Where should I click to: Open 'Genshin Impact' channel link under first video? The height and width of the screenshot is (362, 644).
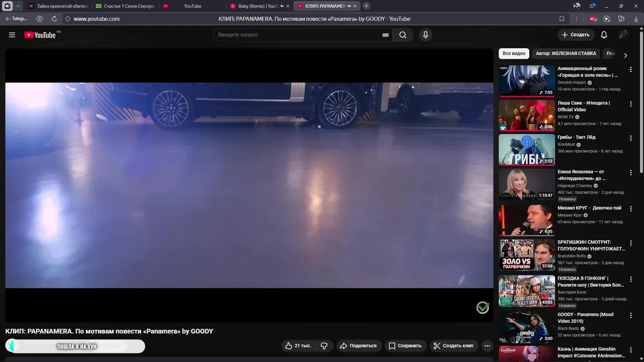tap(572, 82)
